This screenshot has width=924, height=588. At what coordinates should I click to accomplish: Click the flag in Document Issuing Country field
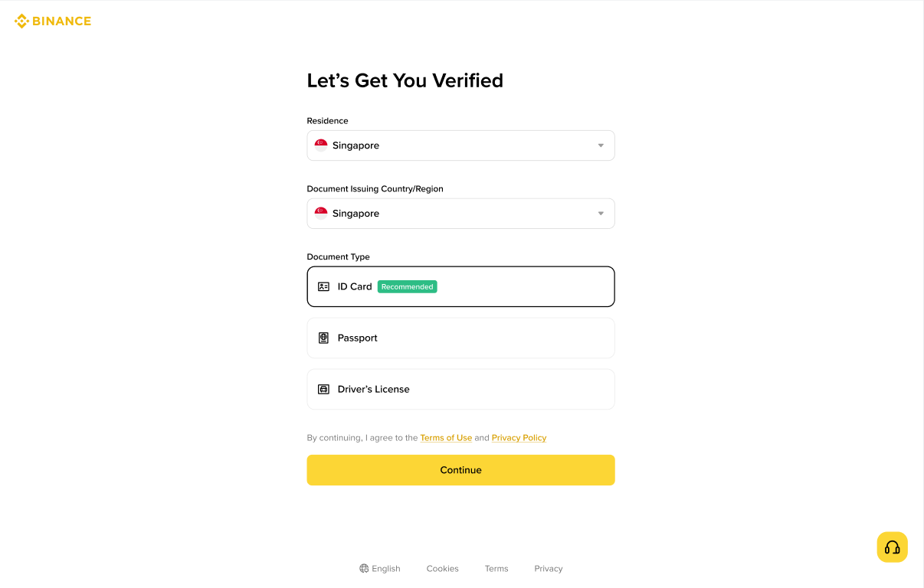coord(321,214)
